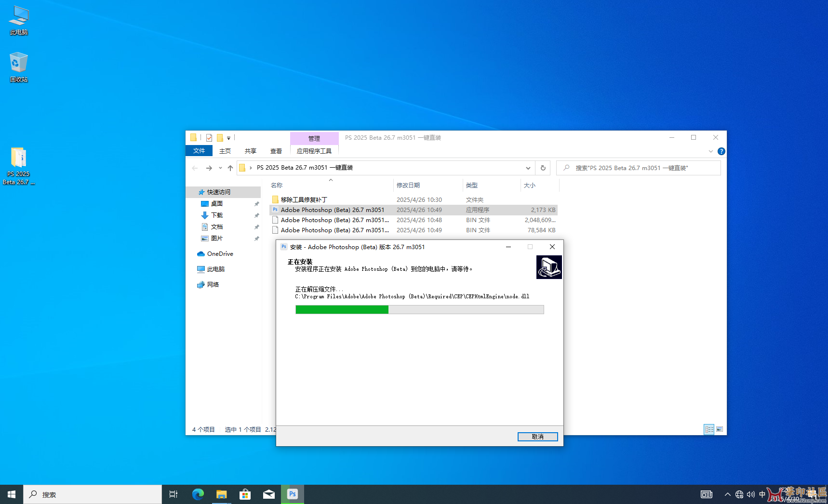
Task: Click the 中 input method indicator
Action: [762, 494]
